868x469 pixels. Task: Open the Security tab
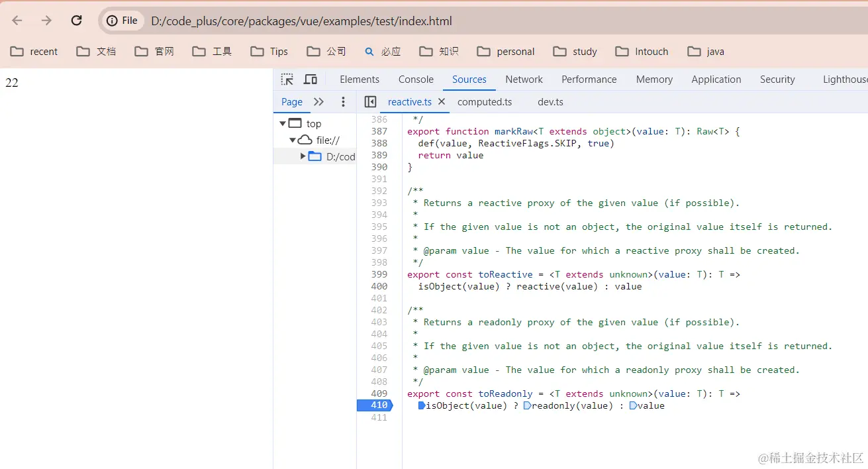(777, 79)
